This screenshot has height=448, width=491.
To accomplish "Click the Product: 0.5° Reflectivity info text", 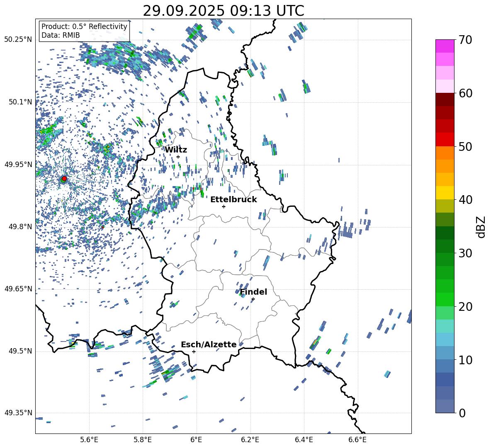I will (x=84, y=27).
